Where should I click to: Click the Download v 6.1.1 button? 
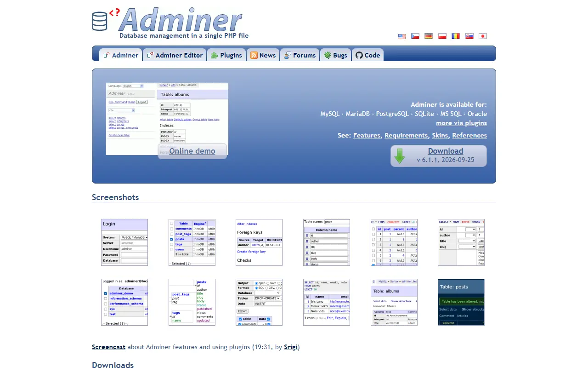click(439, 155)
